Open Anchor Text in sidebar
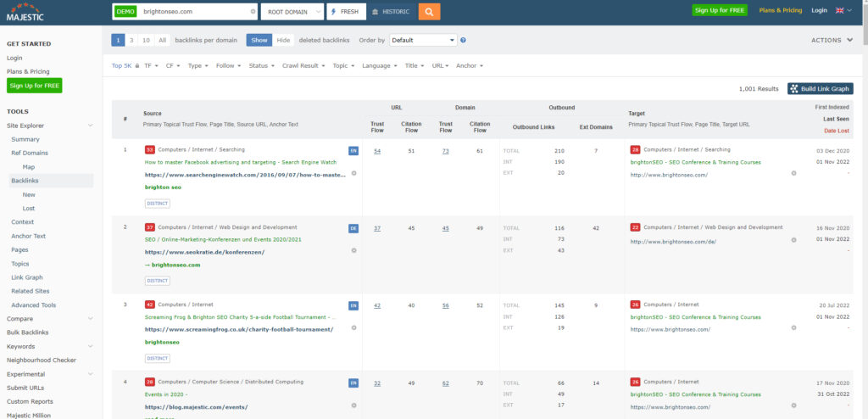Screen dimensions: 868x419 tap(29, 236)
